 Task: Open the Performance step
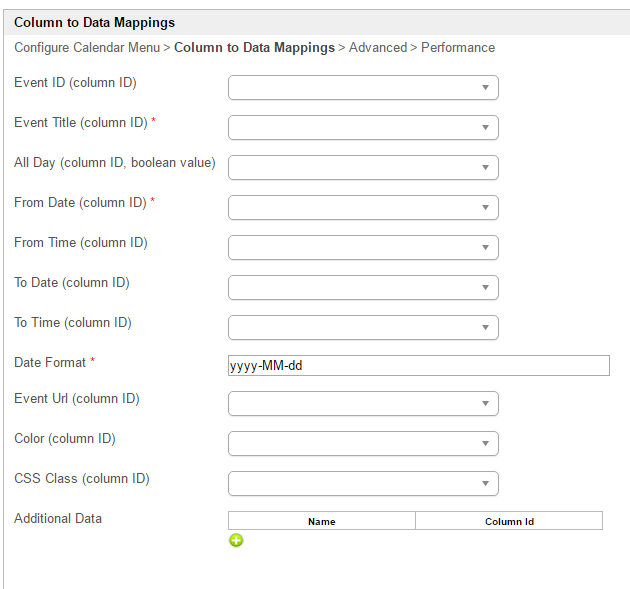coord(458,48)
